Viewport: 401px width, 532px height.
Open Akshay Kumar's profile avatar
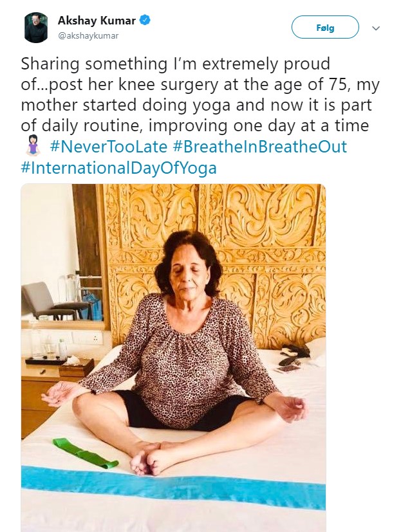(36, 27)
